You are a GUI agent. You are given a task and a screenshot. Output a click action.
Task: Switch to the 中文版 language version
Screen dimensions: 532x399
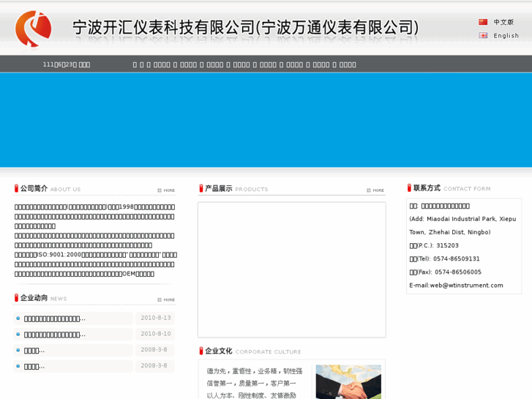[x=503, y=22]
